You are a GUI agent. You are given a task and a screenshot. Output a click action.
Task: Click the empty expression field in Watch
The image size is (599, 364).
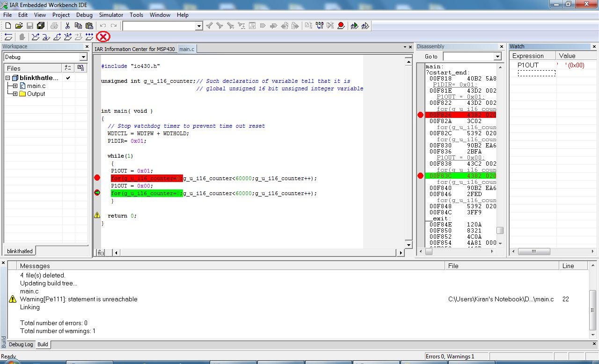[536, 73]
